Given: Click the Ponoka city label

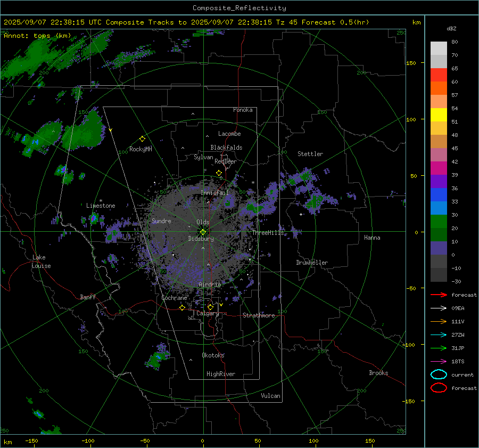Looking at the screenshot, I should click(x=243, y=110).
